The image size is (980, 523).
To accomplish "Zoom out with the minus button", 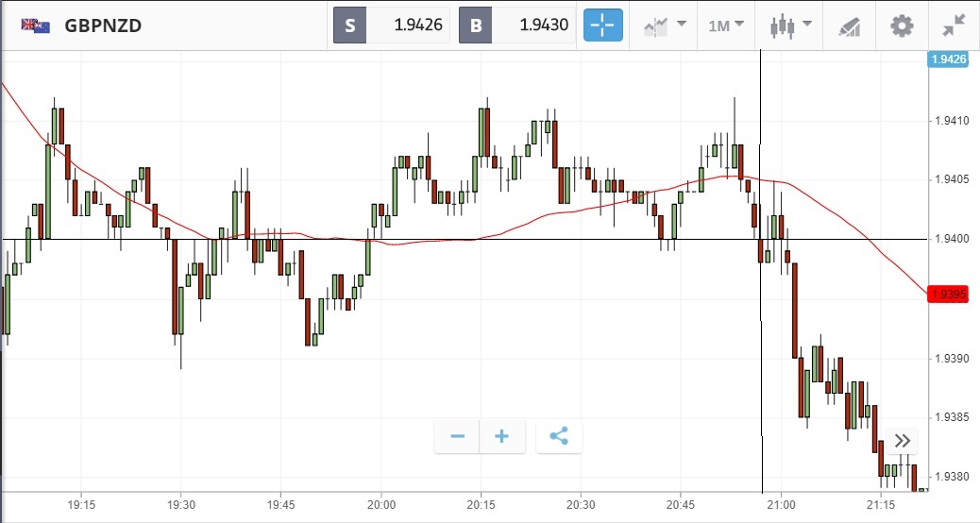I will click(458, 436).
